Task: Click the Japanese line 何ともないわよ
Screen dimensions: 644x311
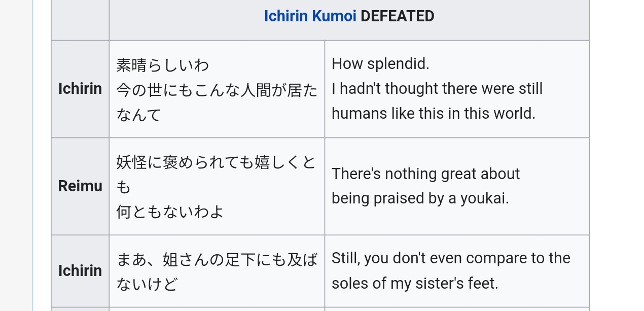Action: 170,211
